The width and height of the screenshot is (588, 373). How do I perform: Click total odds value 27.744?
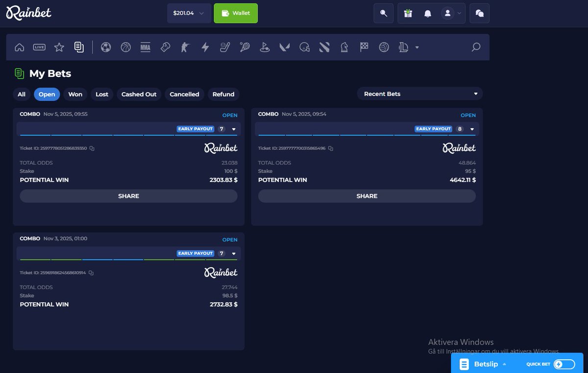229,287
